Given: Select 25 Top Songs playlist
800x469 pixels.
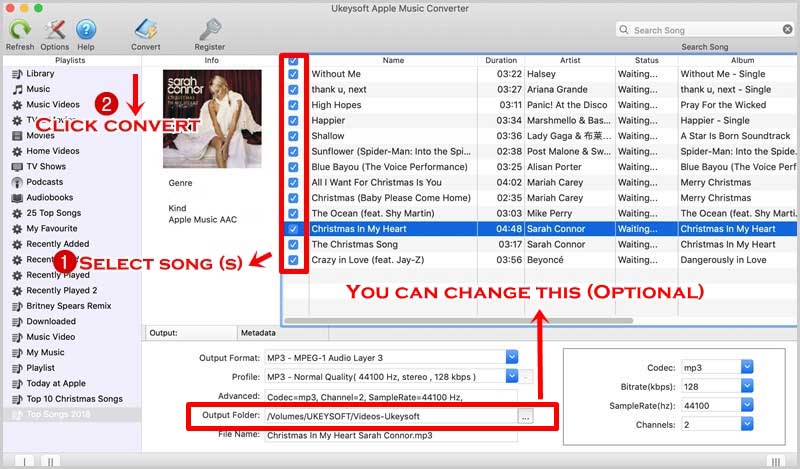Looking at the screenshot, I should coord(54,213).
